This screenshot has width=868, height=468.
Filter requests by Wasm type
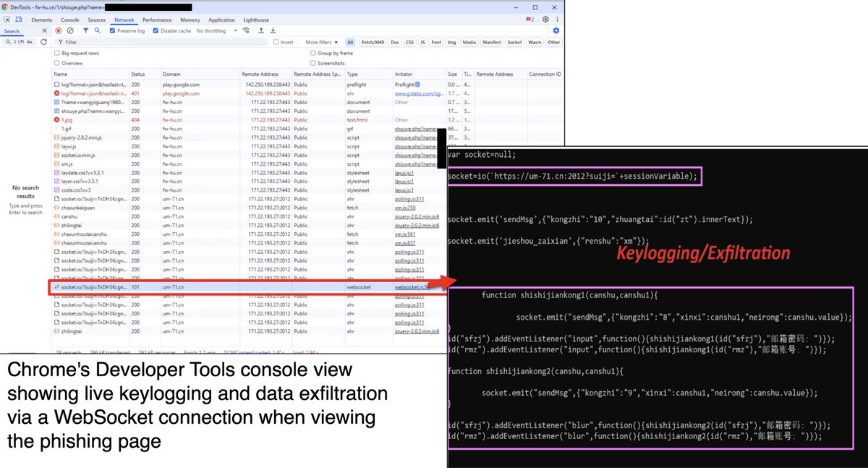pyautogui.click(x=535, y=42)
